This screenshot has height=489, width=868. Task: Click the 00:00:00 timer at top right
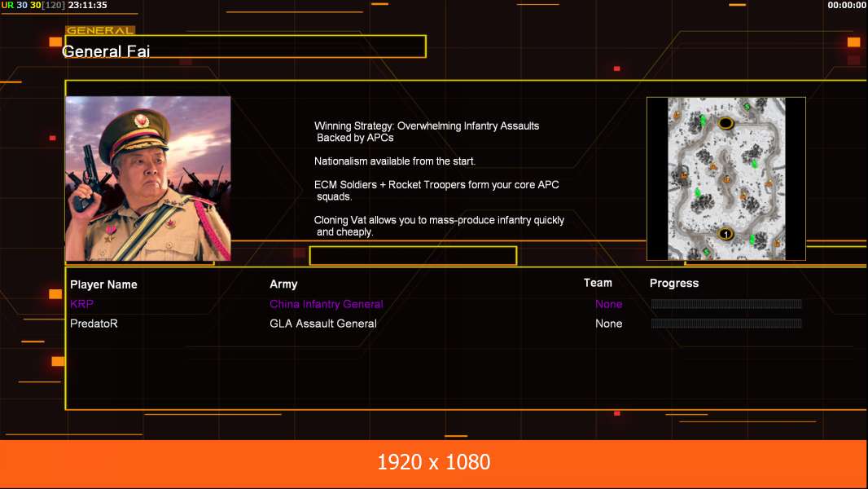pyautogui.click(x=847, y=5)
